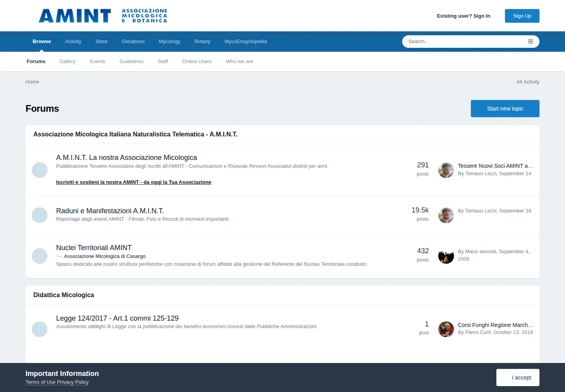Click the AMINT logo
The width and height of the screenshot is (565, 392).
tap(103, 16)
